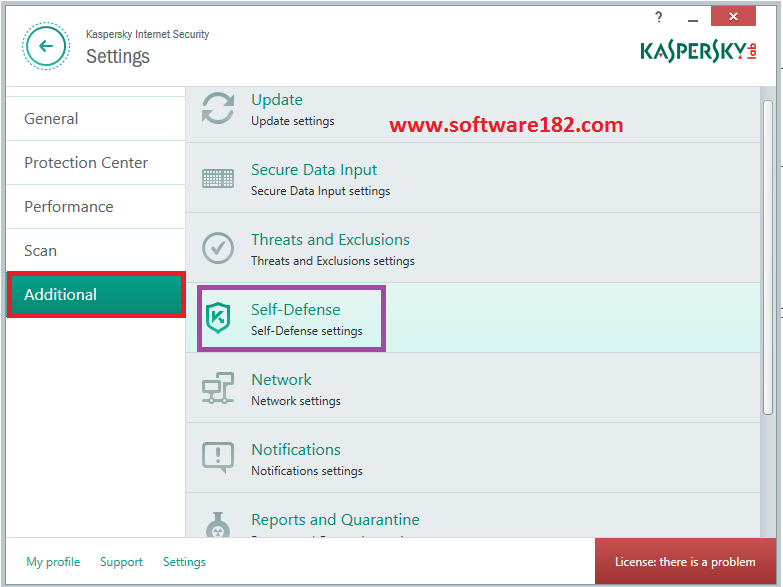Click the vertical scrollbar thumb
Screen dimensions: 783x587
(x=768, y=257)
